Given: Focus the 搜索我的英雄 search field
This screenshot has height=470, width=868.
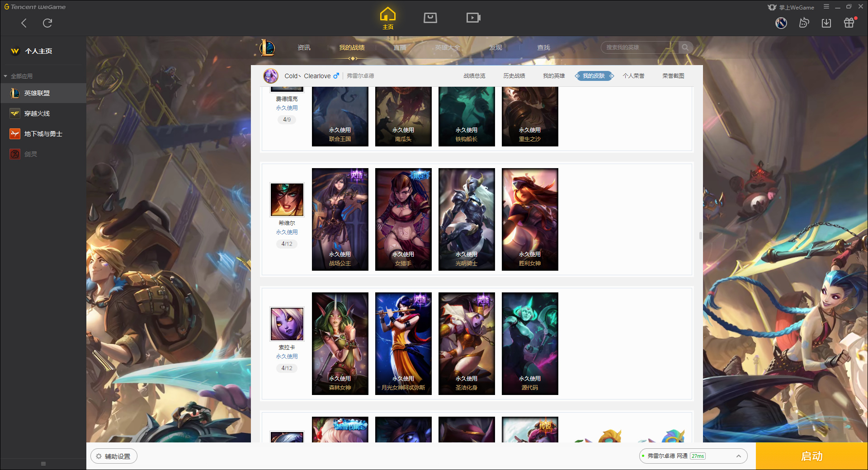Looking at the screenshot, I should click(640, 47).
